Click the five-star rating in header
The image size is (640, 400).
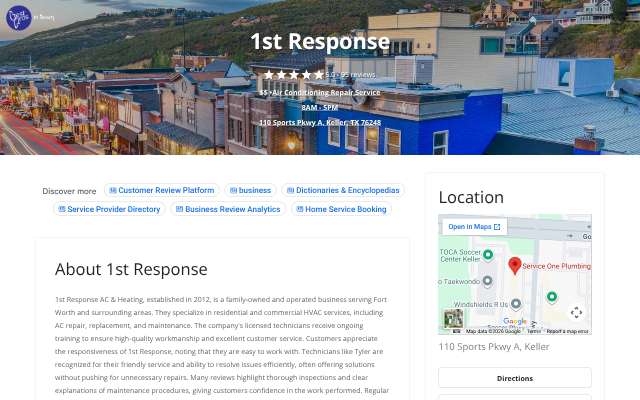click(293, 75)
